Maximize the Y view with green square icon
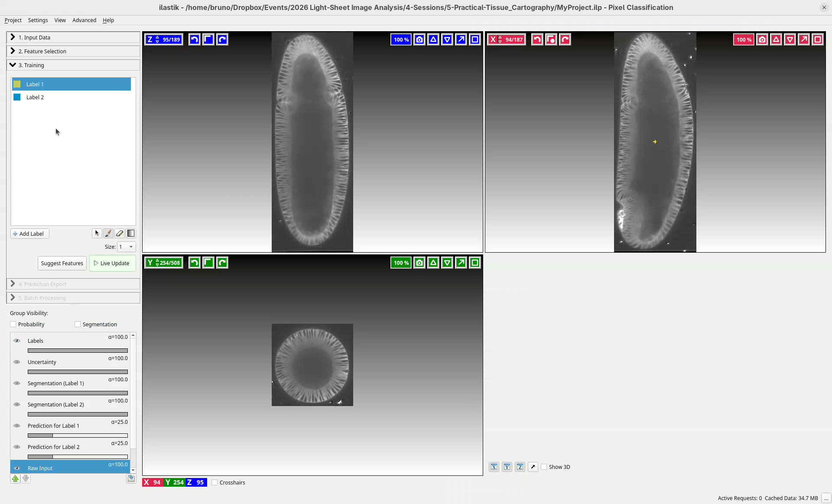 pyautogui.click(x=475, y=263)
